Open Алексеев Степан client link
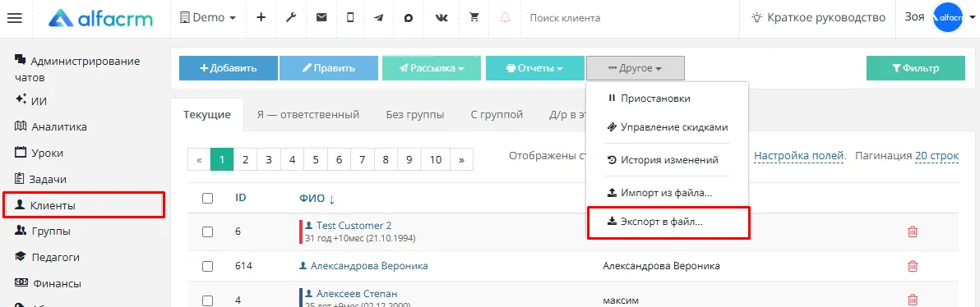The image size is (980, 307). (356, 293)
